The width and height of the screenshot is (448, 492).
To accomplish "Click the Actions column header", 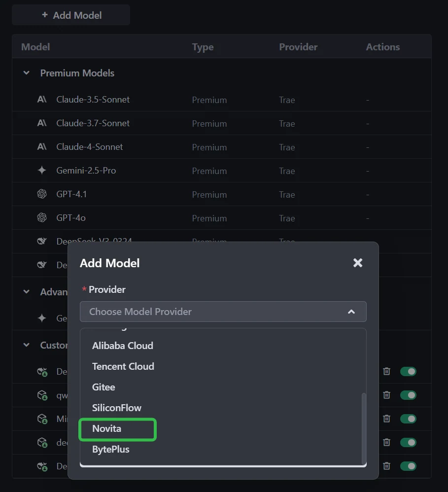I will coord(383,47).
